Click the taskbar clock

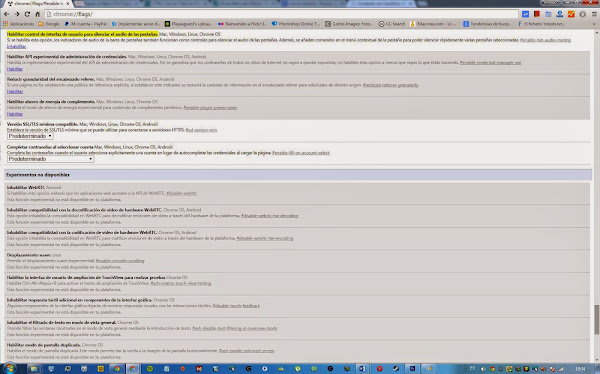[580, 369]
